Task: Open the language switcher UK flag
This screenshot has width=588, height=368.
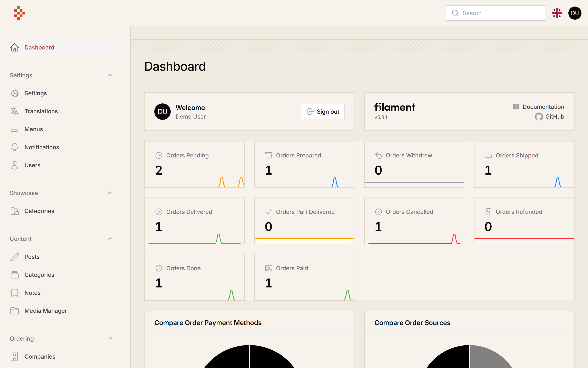Action: click(x=557, y=13)
